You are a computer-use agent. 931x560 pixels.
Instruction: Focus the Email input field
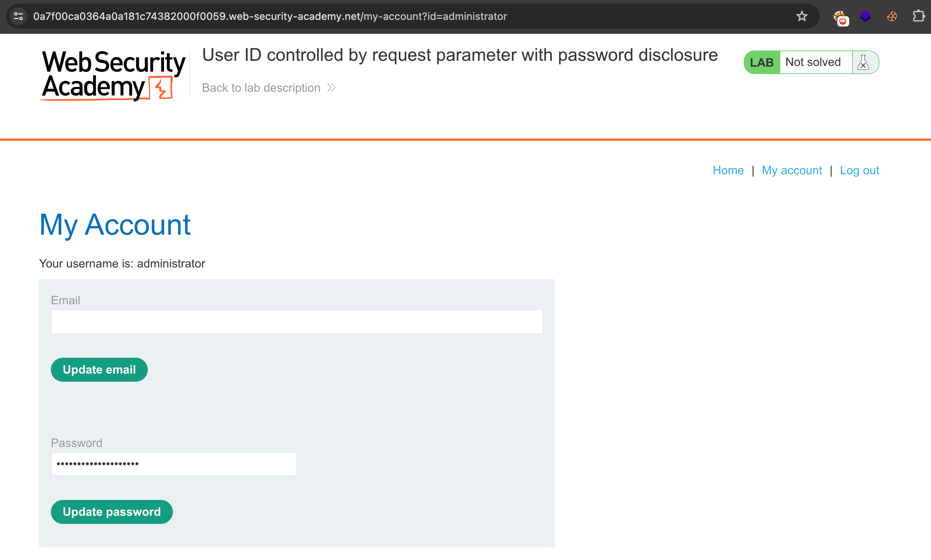297,322
